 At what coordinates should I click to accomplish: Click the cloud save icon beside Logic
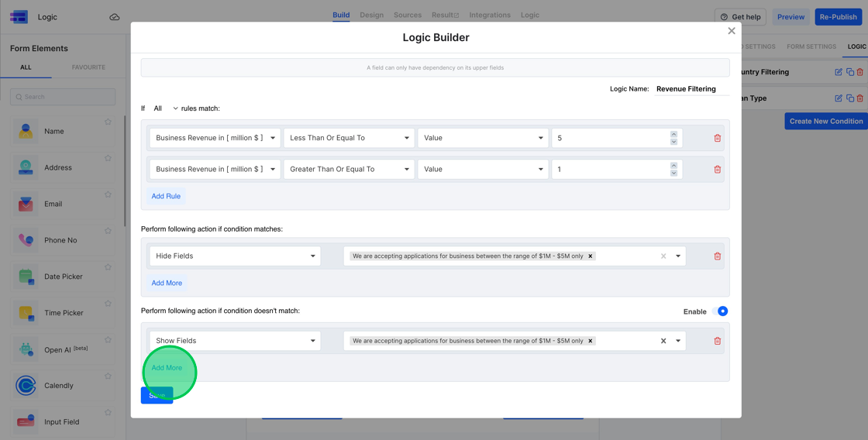pos(115,17)
